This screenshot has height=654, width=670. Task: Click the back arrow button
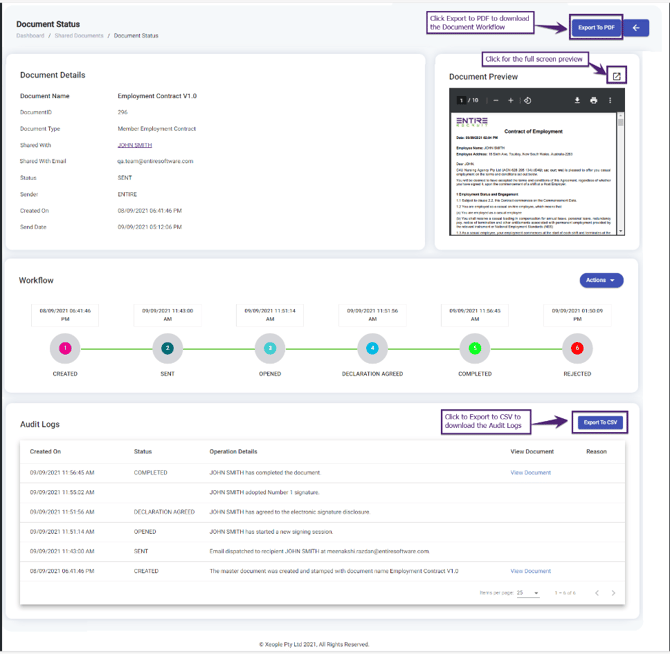click(636, 28)
